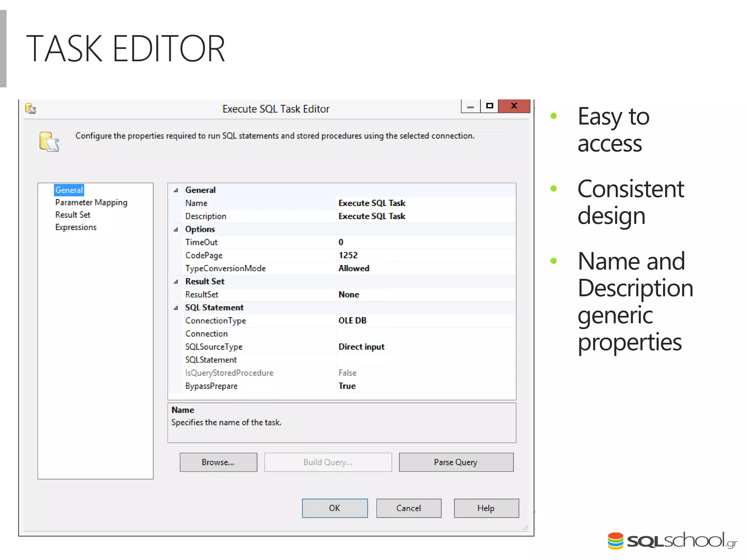747x560 pixels.
Task: Select the SQLStatement property label
Action: [x=211, y=360]
